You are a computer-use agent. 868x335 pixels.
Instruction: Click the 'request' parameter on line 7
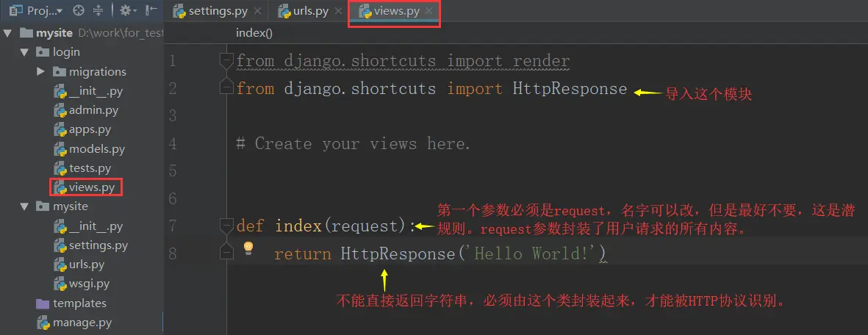click(365, 226)
